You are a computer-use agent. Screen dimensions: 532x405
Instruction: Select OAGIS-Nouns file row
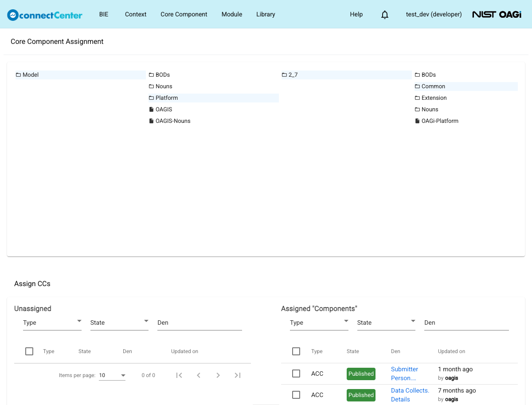pos(213,121)
